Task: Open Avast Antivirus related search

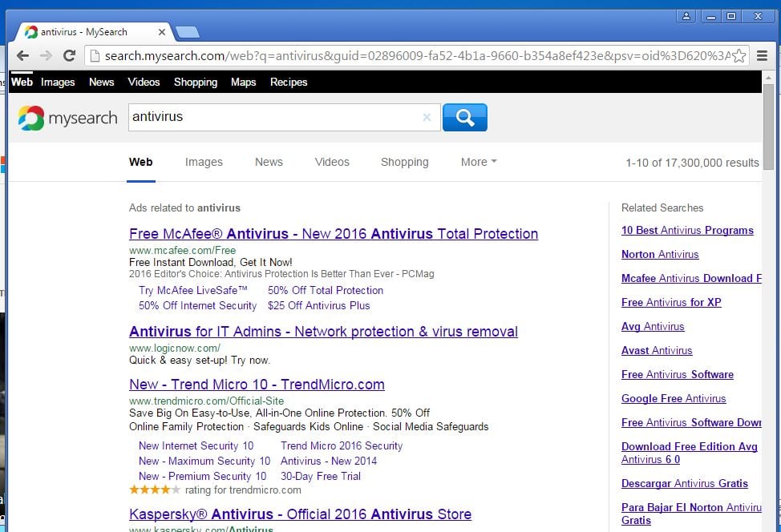Action: click(657, 350)
